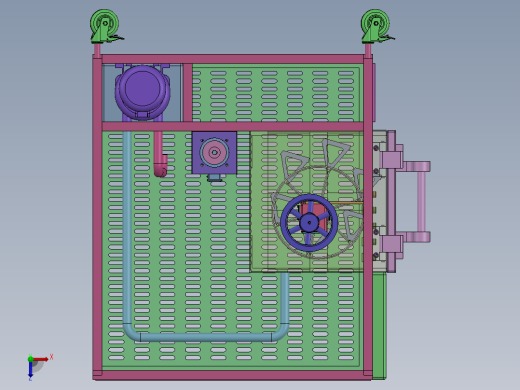The image size is (520, 390).
Task: Select the left vertical magenta frame post
Action: point(98,217)
